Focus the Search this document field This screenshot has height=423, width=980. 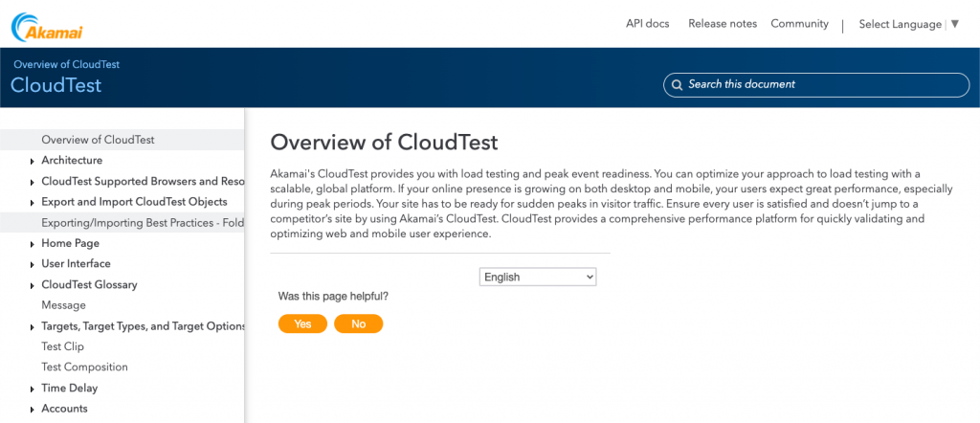(x=816, y=85)
